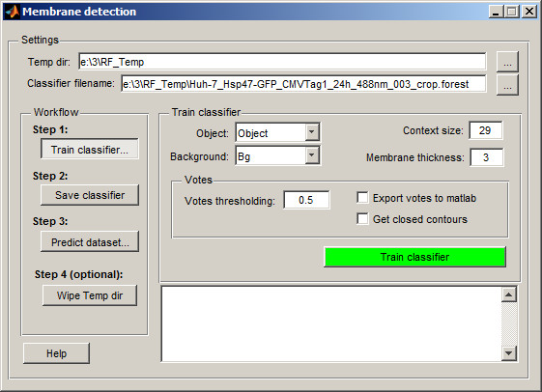Click Wipe Temp dir button
This screenshot has width=542, height=392.
90,295
